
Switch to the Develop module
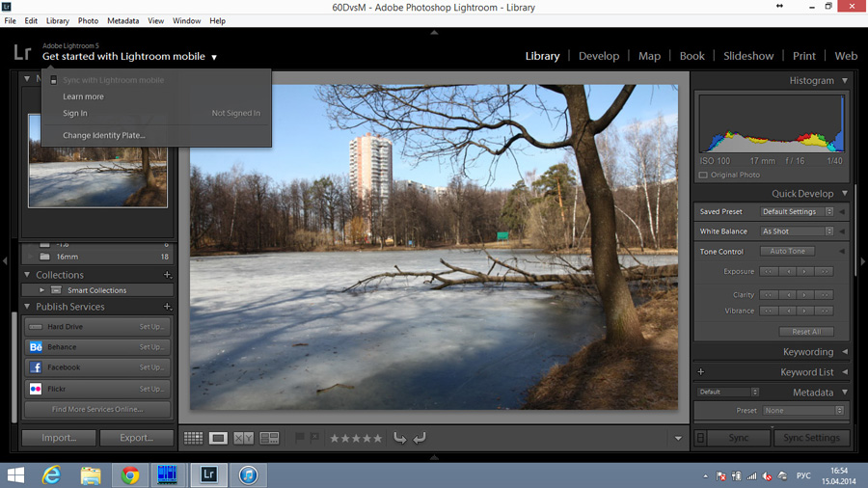[599, 56]
